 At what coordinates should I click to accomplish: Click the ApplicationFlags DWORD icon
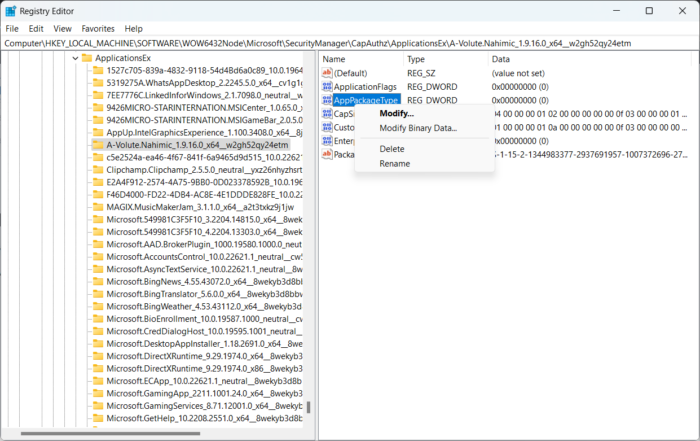pos(327,87)
